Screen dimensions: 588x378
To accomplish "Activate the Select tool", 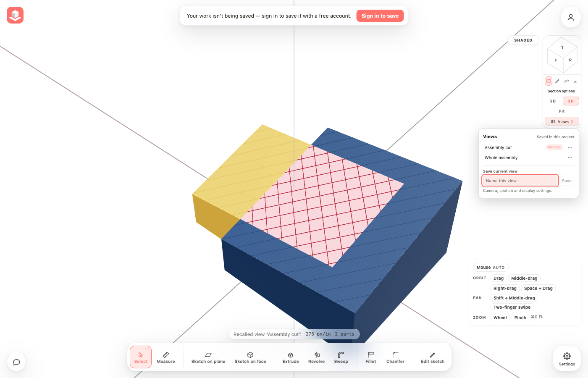I will 141,357.
